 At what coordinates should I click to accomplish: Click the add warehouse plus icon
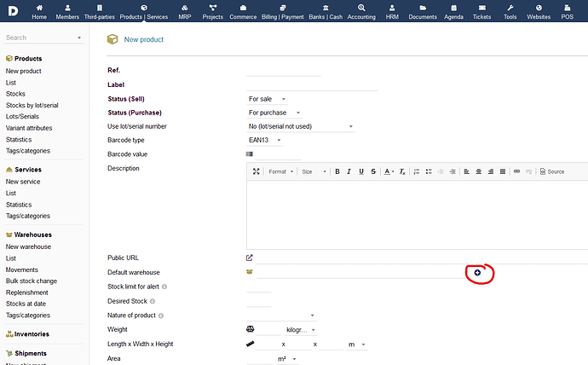tap(477, 273)
